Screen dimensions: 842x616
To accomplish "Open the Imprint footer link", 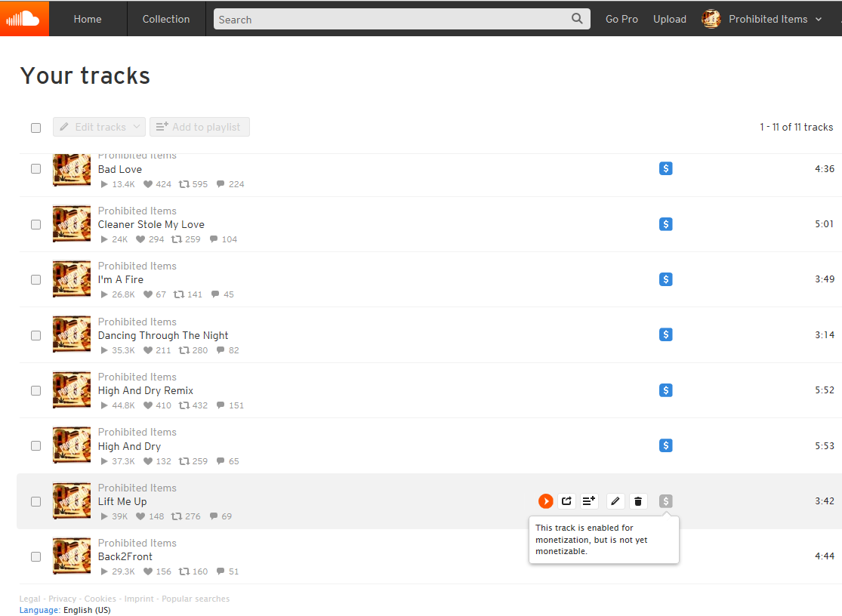I will (139, 599).
